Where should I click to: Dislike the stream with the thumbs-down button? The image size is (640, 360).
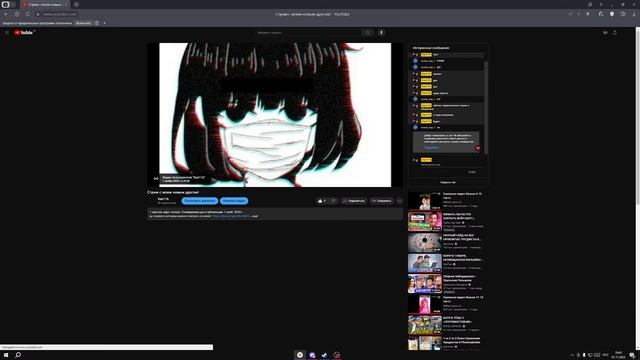(x=333, y=201)
